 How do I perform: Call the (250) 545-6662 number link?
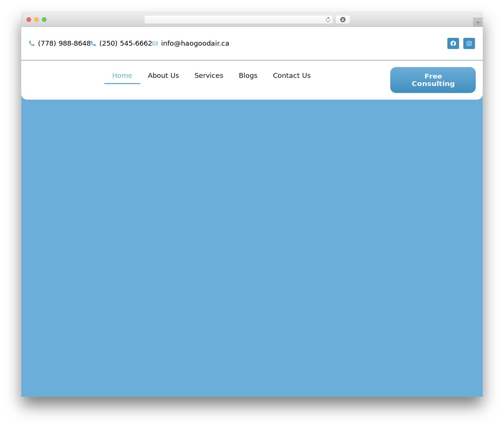(126, 43)
